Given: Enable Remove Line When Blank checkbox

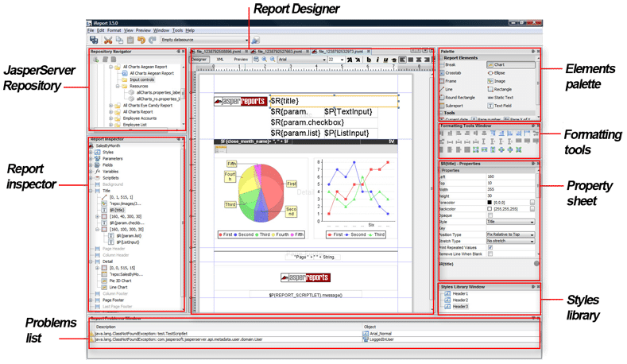Looking at the screenshot, I should (490, 254).
